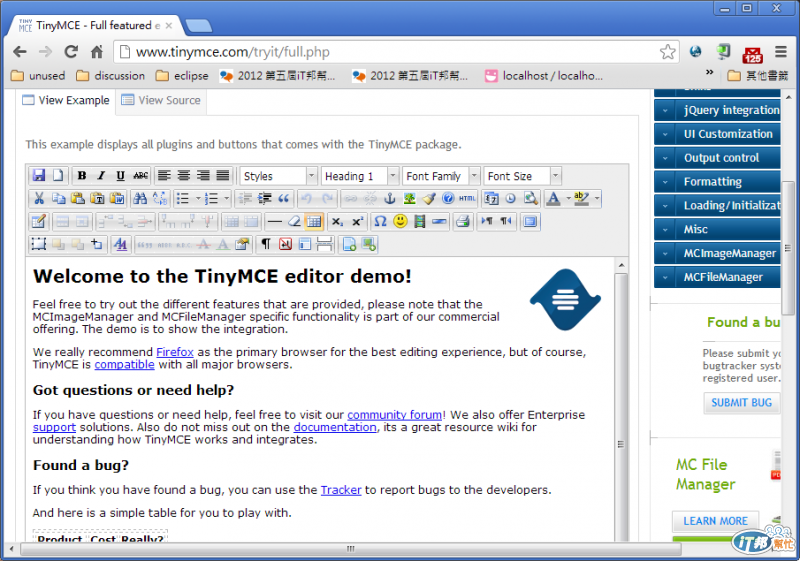
Task: Click the Insert anchor icon
Action: 390,198
